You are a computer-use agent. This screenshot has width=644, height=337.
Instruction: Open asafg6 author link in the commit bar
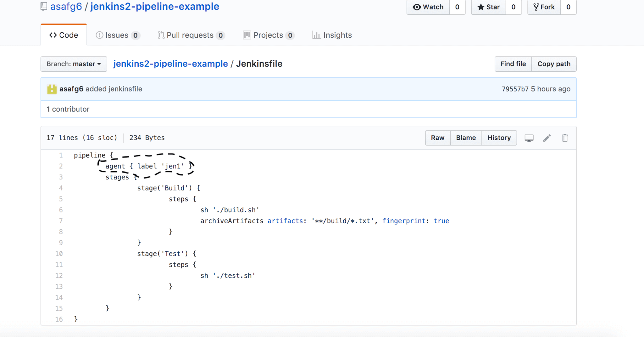pyautogui.click(x=71, y=89)
